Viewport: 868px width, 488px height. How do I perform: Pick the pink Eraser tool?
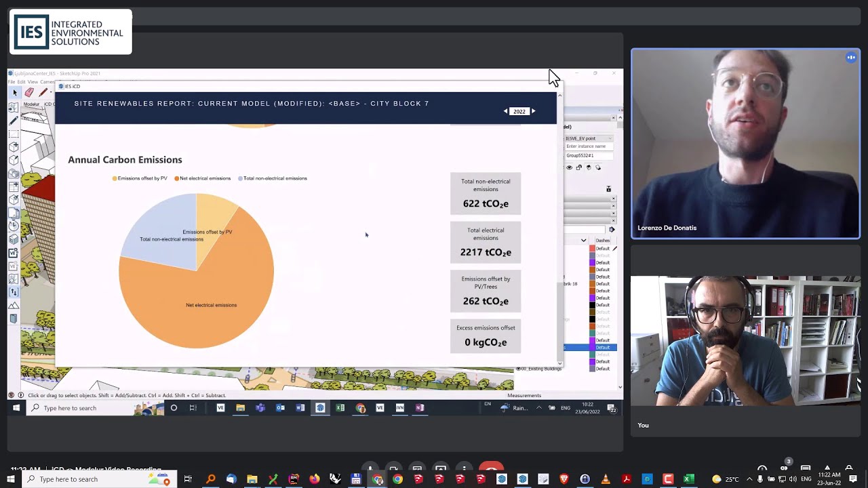(x=29, y=92)
